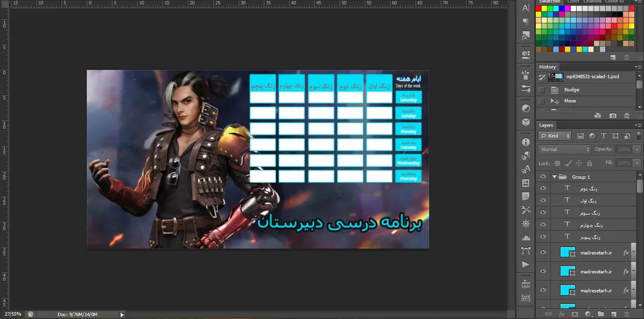Delete layer with trash icon in Layers panel
Viewport: 644px width, 319px height.
(627, 314)
